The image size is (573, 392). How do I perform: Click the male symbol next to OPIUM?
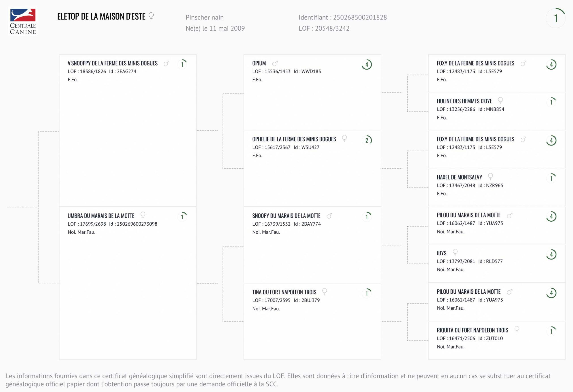pyautogui.click(x=275, y=63)
